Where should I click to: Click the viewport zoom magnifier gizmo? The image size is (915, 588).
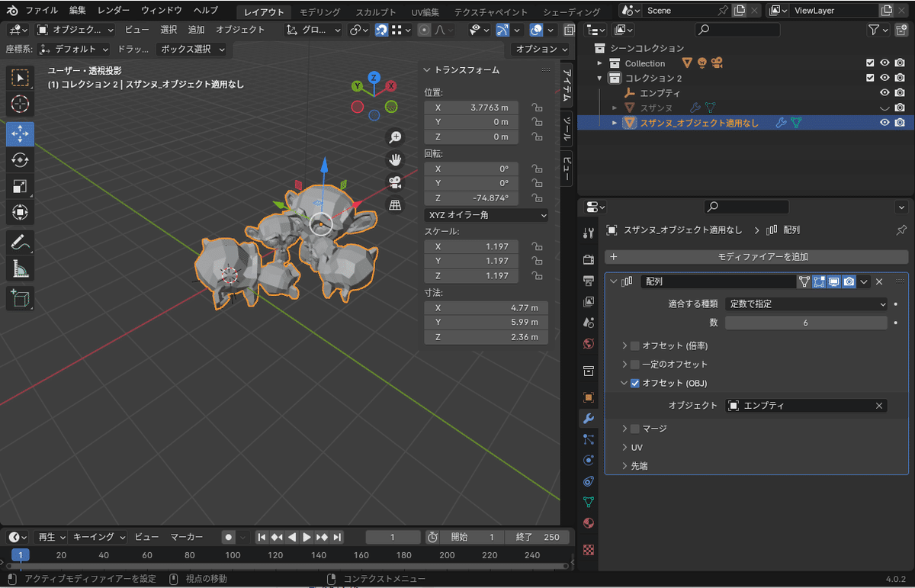pyautogui.click(x=395, y=137)
